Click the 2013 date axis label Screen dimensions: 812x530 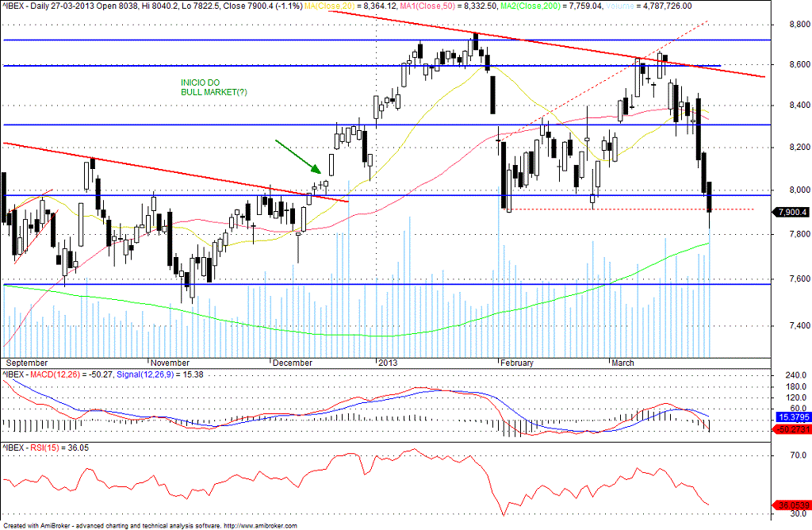tap(388, 363)
